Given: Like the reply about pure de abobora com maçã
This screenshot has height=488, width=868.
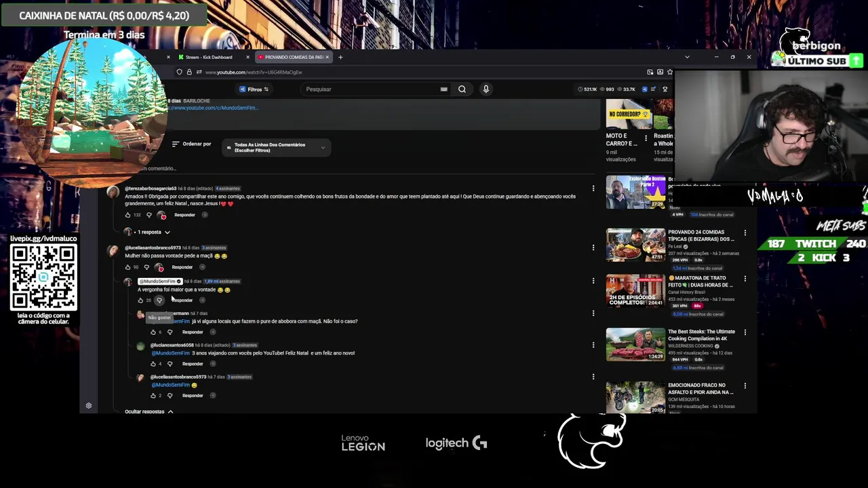Looking at the screenshot, I should (153, 332).
